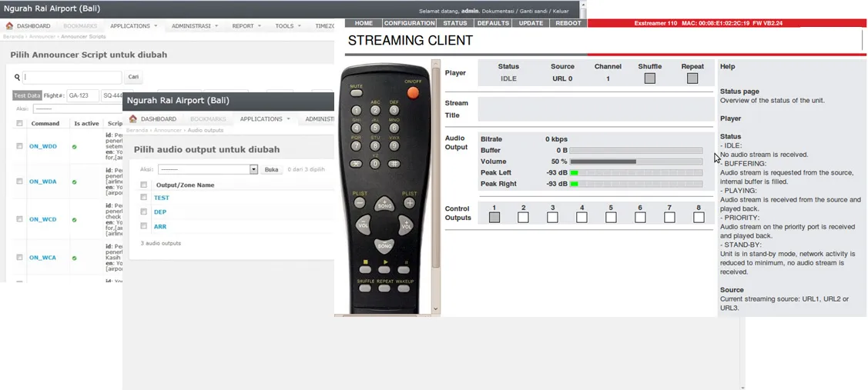The height and width of the screenshot is (390, 868).
Task: Expand the APPLICATIONS menu in the Announcer Scripts window
Action: pos(133,26)
